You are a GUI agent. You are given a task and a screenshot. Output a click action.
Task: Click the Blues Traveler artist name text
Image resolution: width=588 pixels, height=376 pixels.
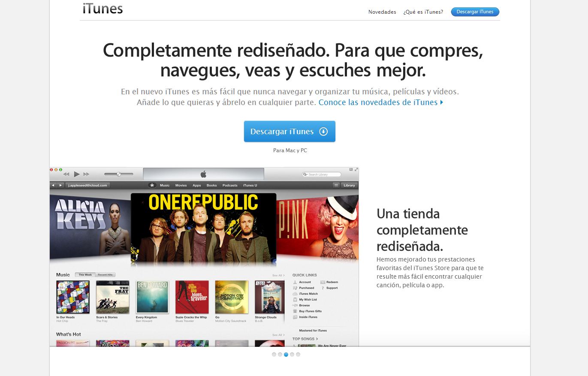(x=185, y=321)
